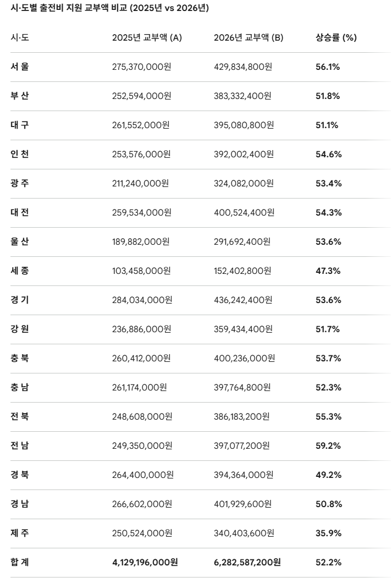
Task: Click the 세종 increase rate 47.3%
Action: [x=328, y=271]
